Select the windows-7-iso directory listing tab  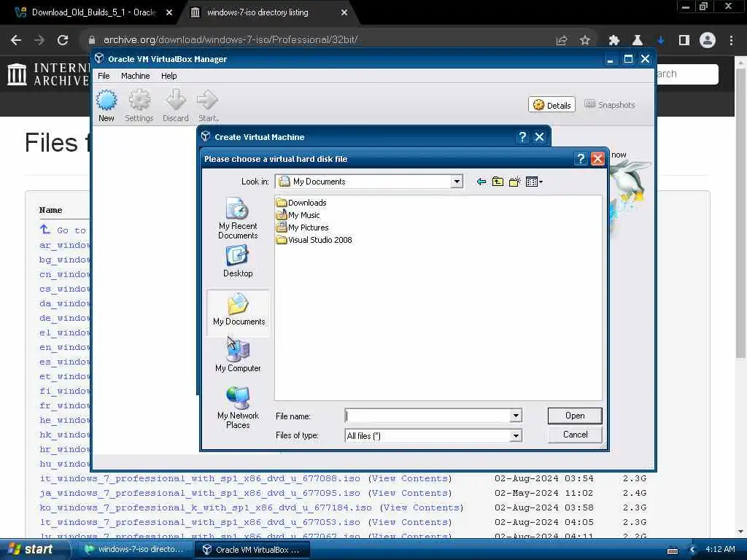coord(258,12)
